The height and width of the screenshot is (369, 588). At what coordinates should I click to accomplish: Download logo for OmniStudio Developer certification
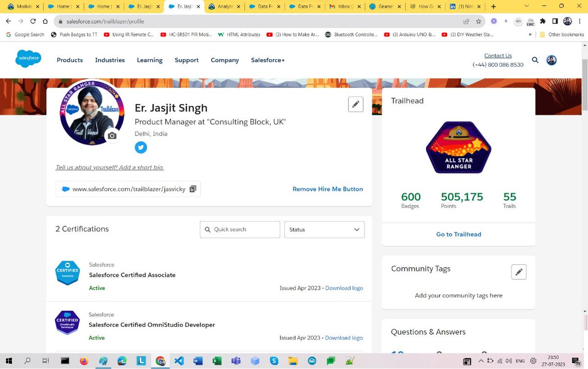[344, 338]
